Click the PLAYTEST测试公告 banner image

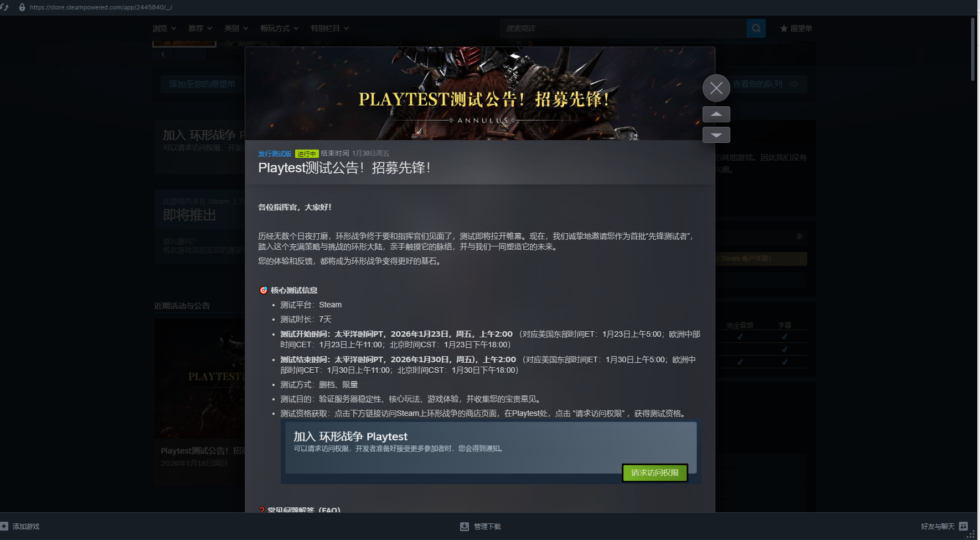coord(480,94)
